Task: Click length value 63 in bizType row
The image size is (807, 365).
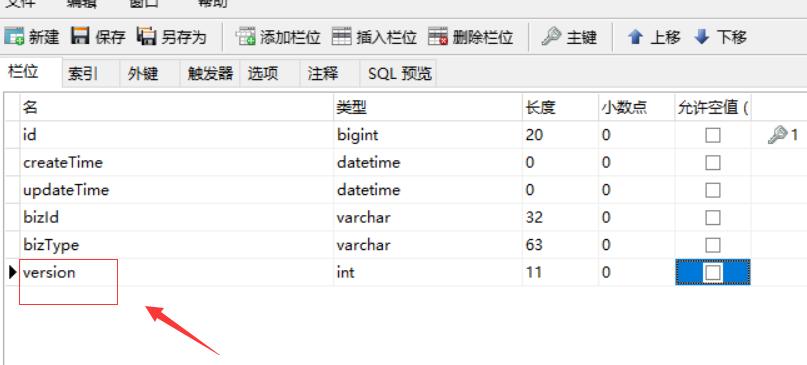Action: tap(560, 244)
